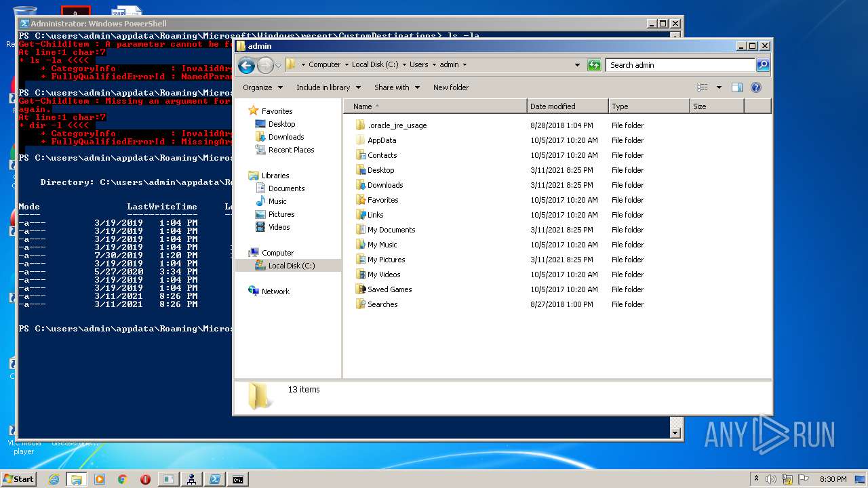Switch to PowerShell via the taskbar icon

[x=214, y=479]
